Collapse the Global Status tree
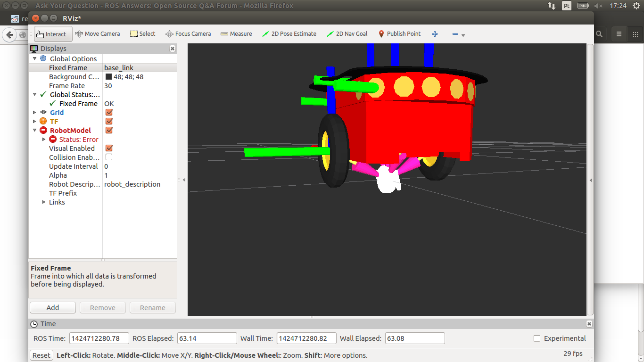The height and width of the screenshot is (362, 644). pos(34,94)
